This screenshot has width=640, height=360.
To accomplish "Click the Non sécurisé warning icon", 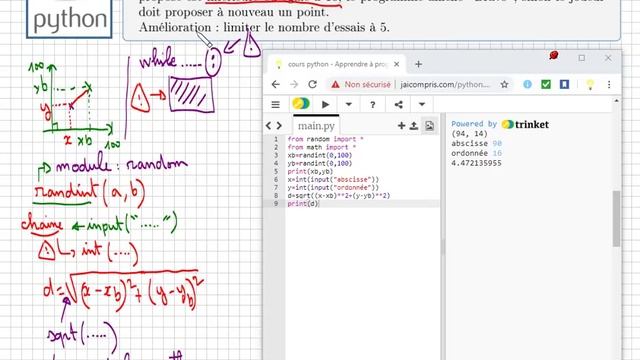I will (336, 84).
